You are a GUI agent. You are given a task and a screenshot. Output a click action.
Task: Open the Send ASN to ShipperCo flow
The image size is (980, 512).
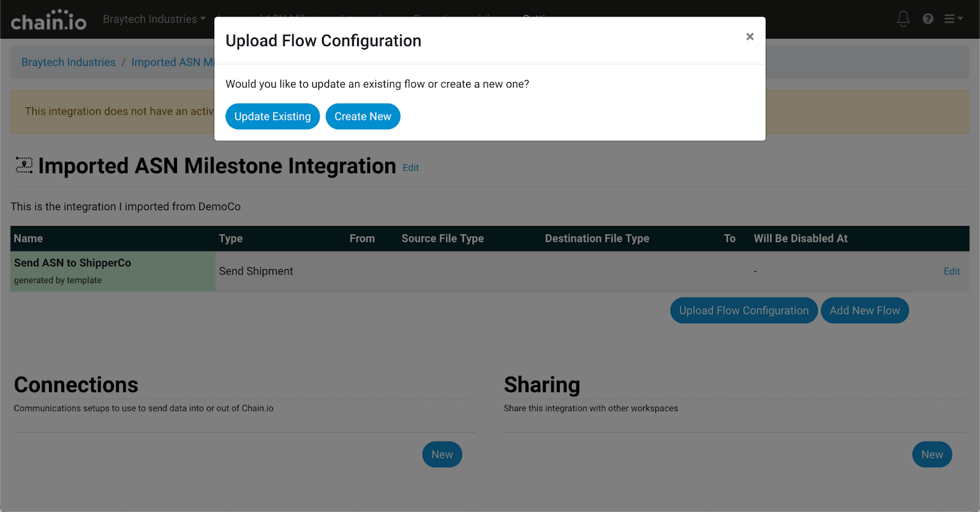(72, 263)
